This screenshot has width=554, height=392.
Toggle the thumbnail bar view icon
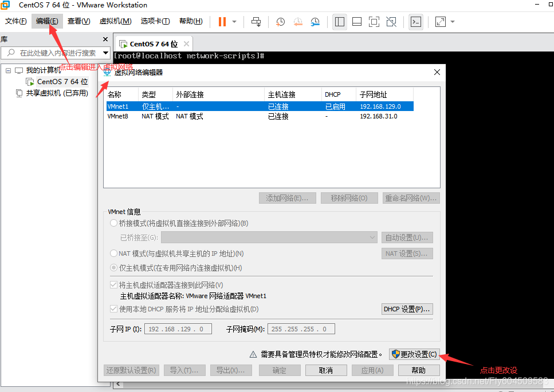tap(357, 22)
